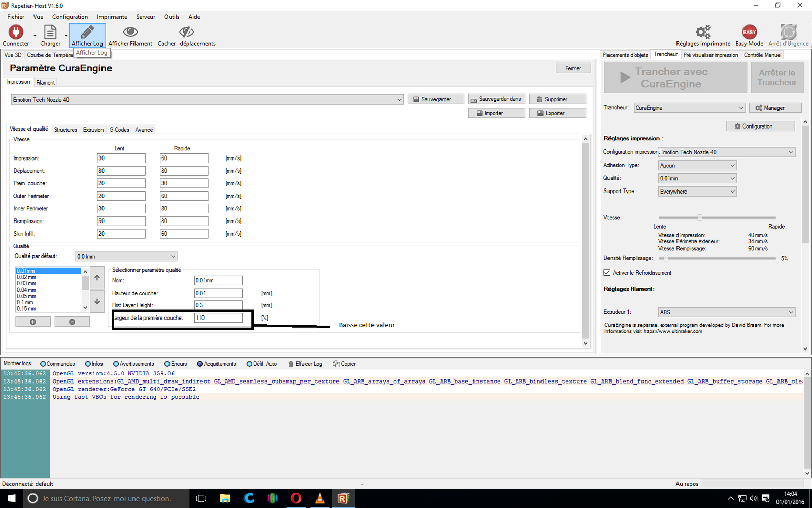
Task: Click the Connecter plug icon
Action: [16, 32]
